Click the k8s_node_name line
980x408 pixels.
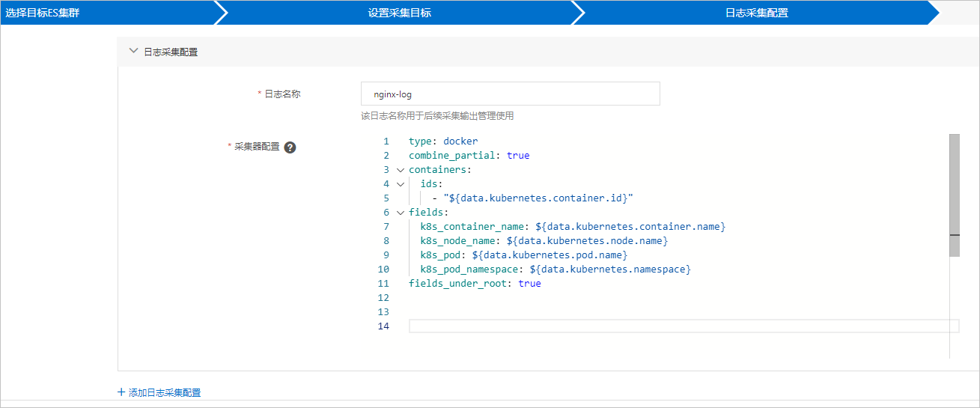coord(544,240)
